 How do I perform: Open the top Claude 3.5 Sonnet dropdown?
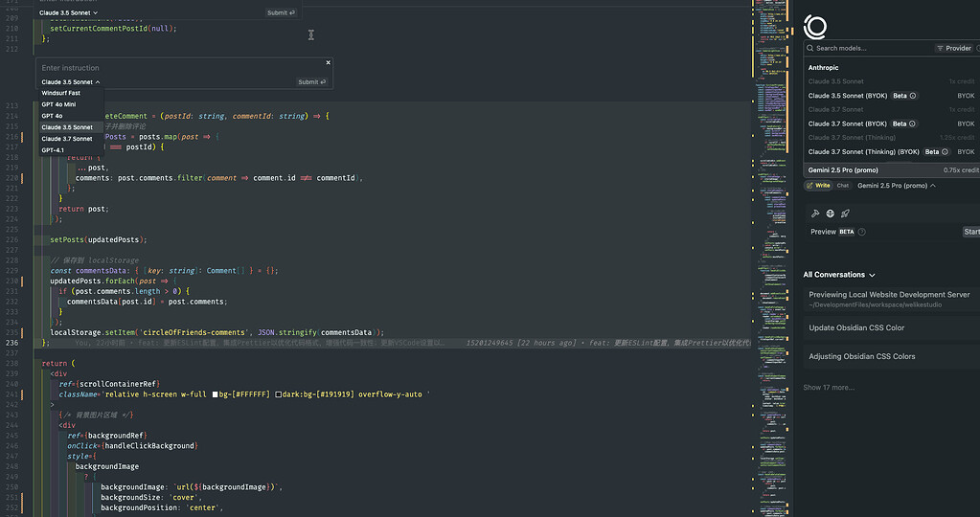[68, 12]
